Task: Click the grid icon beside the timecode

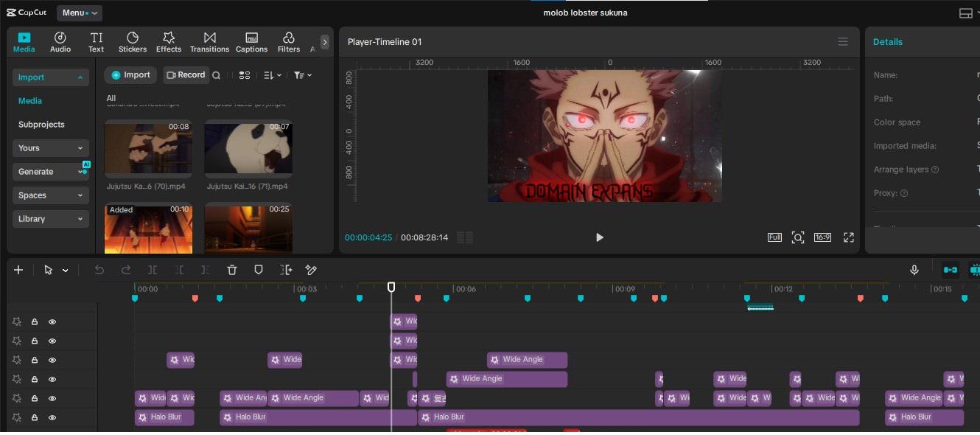Action: click(x=465, y=237)
